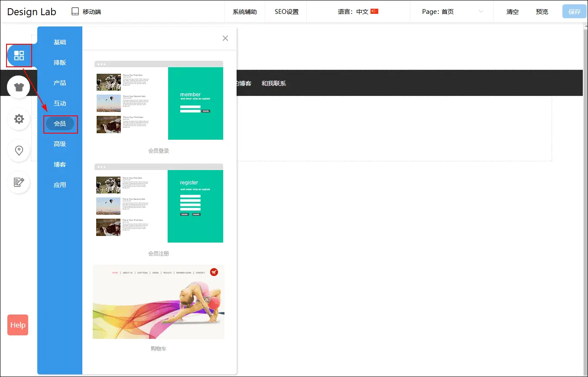Expand the Page 首页 dropdown
Screen dimensions: 588x377
pos(481,12)
